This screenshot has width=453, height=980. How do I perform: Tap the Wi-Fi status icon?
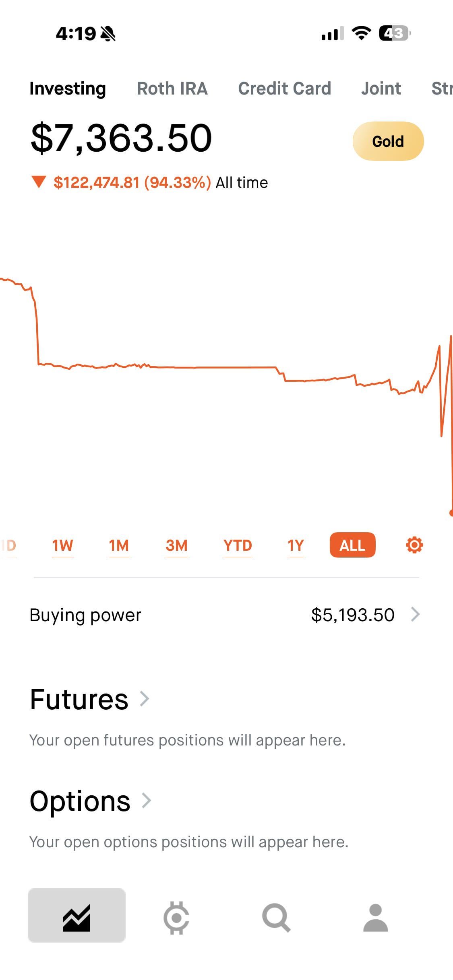coord(361,33)
